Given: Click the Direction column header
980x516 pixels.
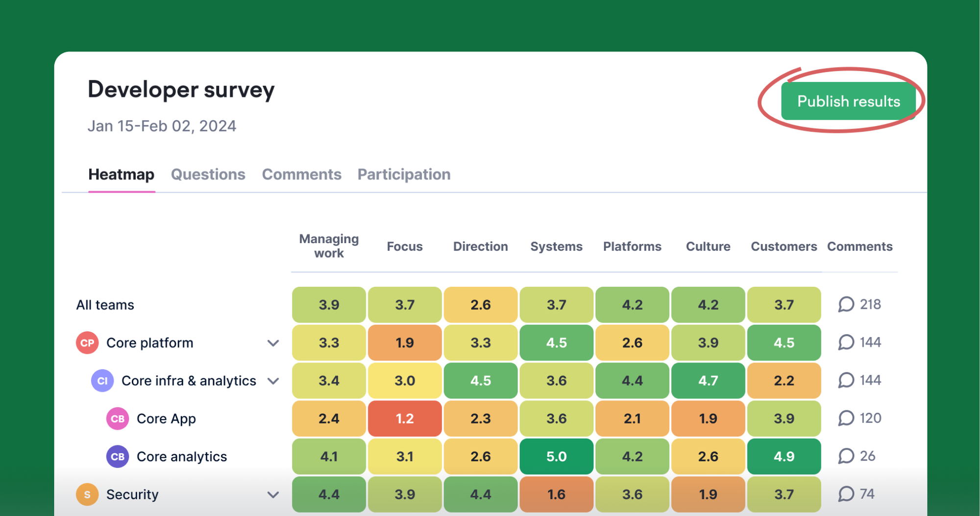Looking at the screenshot, I should tap(480, 246).
